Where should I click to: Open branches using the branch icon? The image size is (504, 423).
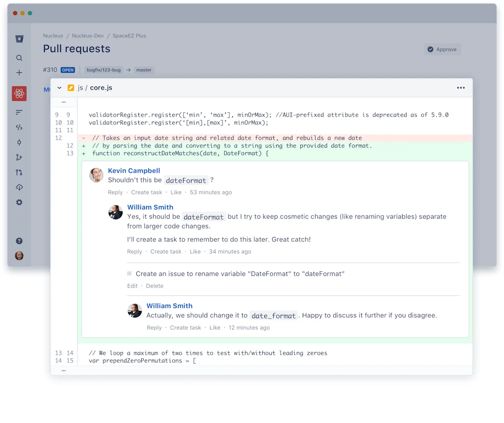19,157
